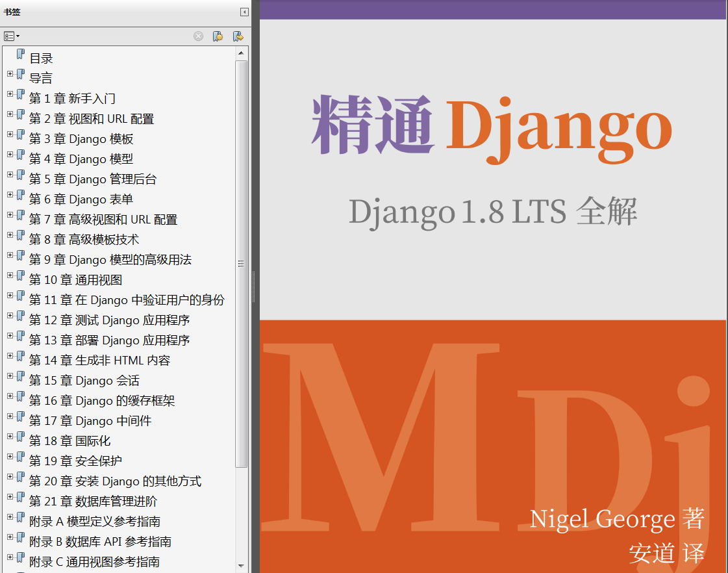Image resolution: width=728 pixels, height=573 pixels.
Task: Click the bookmark icon beside 目录
Action: [x=20, y=55]
